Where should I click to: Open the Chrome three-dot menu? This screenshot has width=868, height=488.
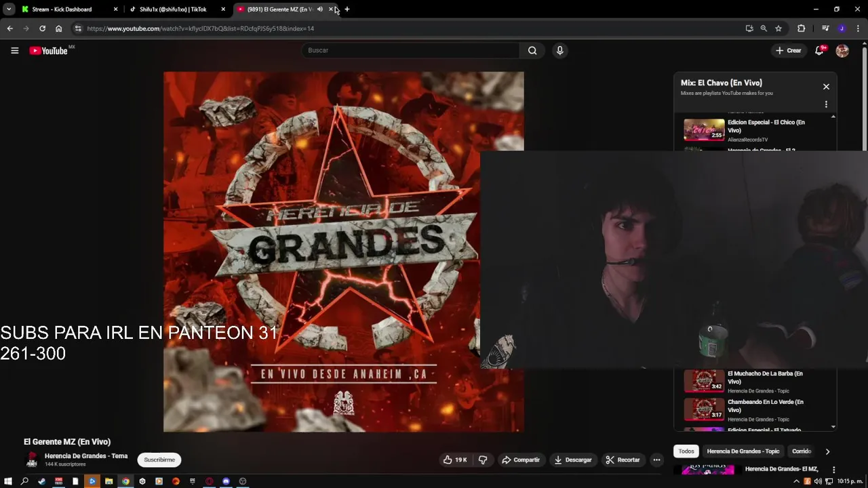click(858, 28)
